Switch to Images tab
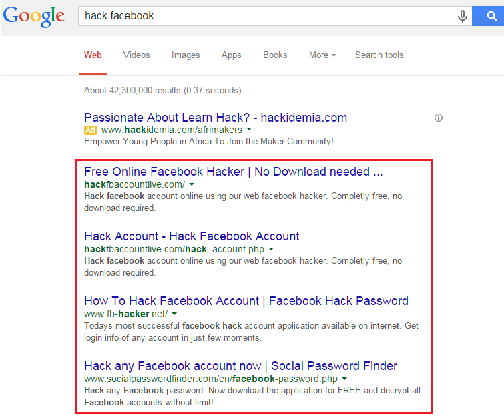504x420 pixels. pos(186,55)
